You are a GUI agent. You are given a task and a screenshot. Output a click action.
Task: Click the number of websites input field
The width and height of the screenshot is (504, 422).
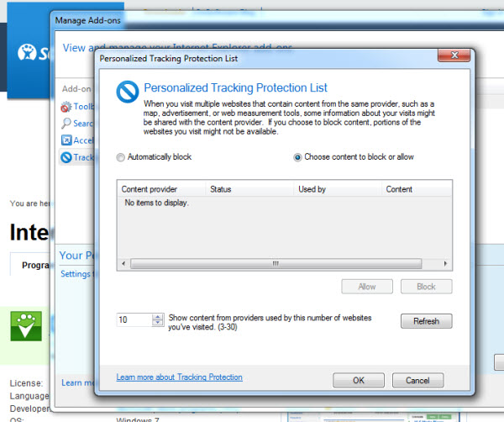[134, 319]
